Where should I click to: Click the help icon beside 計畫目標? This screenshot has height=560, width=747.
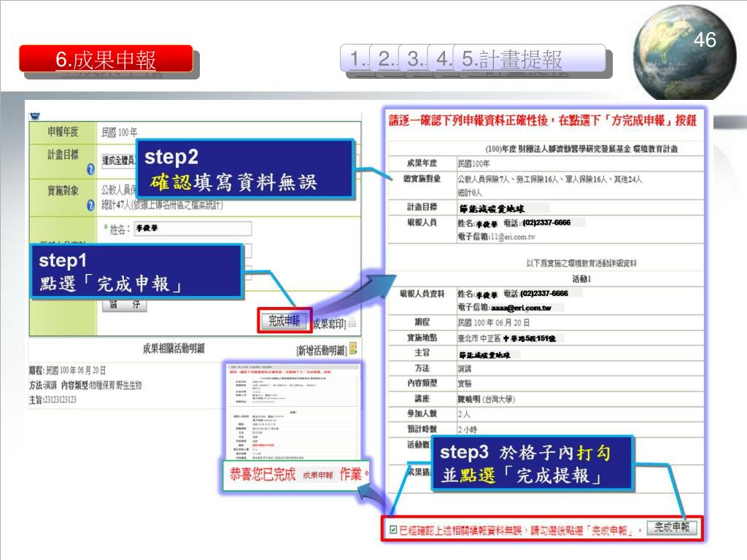pos(90,169)
